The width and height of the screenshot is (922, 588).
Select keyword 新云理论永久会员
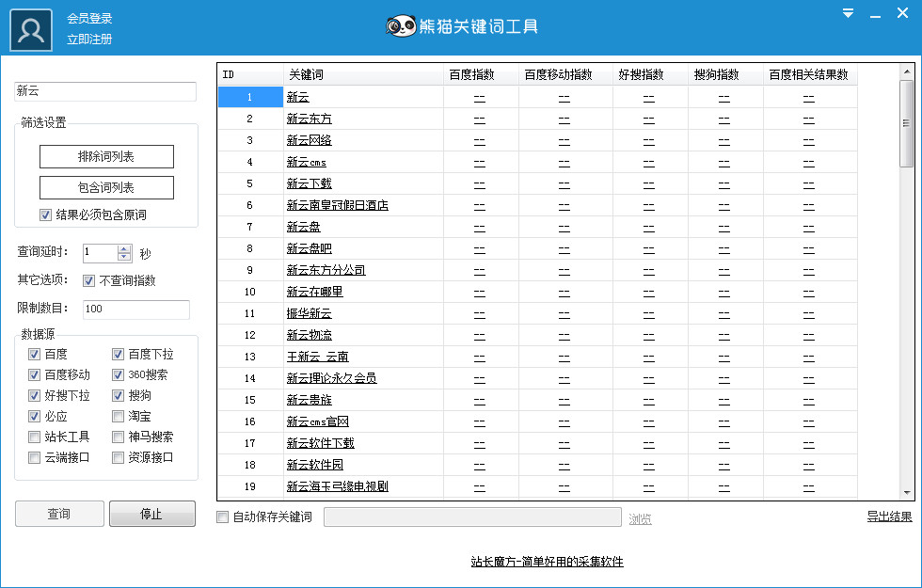(331, 378)
